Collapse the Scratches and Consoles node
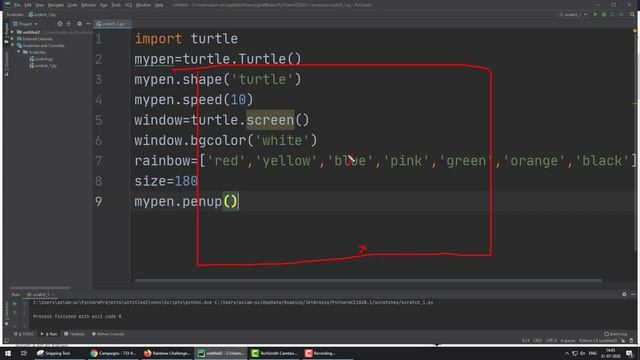Screen dimensions: 640x360 tap(12, 46)
